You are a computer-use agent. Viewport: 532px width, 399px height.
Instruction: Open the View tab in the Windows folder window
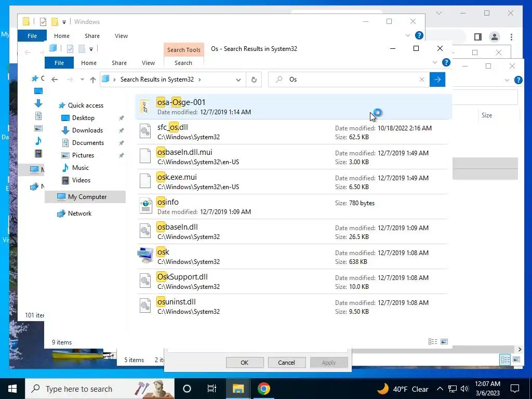(x=121, y=36)
